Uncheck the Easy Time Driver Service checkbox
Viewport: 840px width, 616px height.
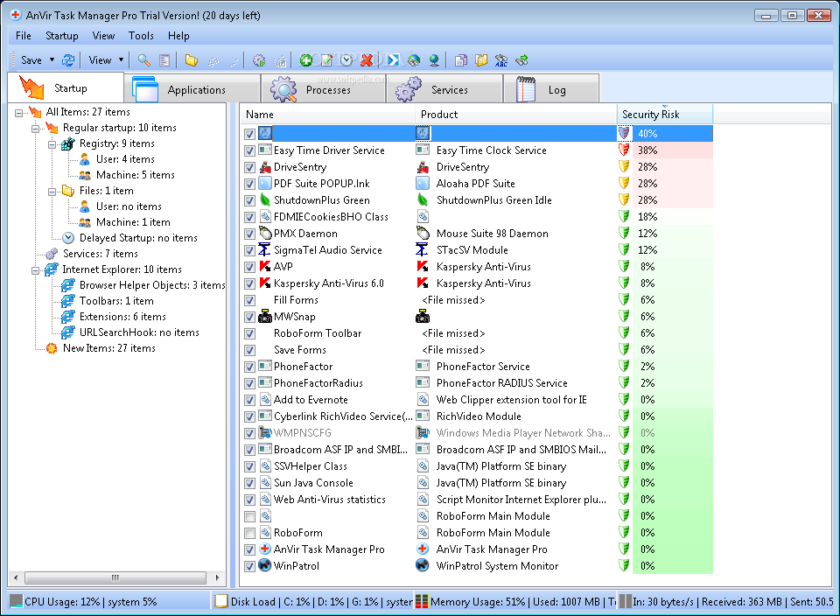coord(249,150)
